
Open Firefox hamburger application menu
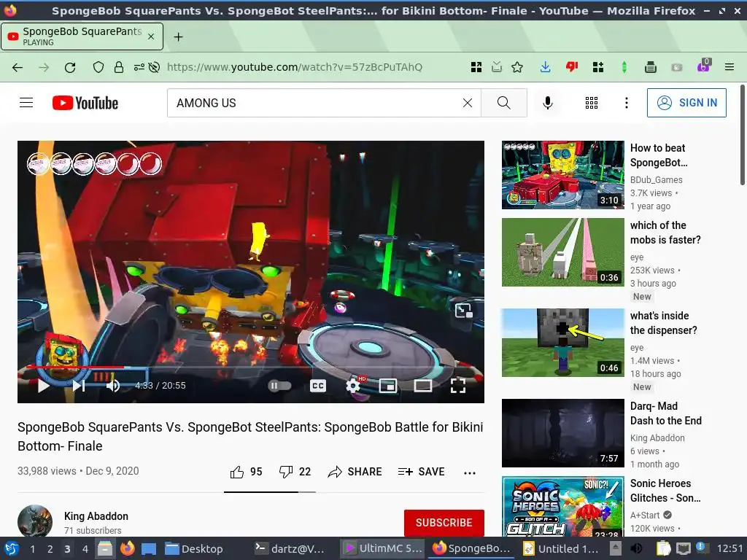tap(729, 67)
